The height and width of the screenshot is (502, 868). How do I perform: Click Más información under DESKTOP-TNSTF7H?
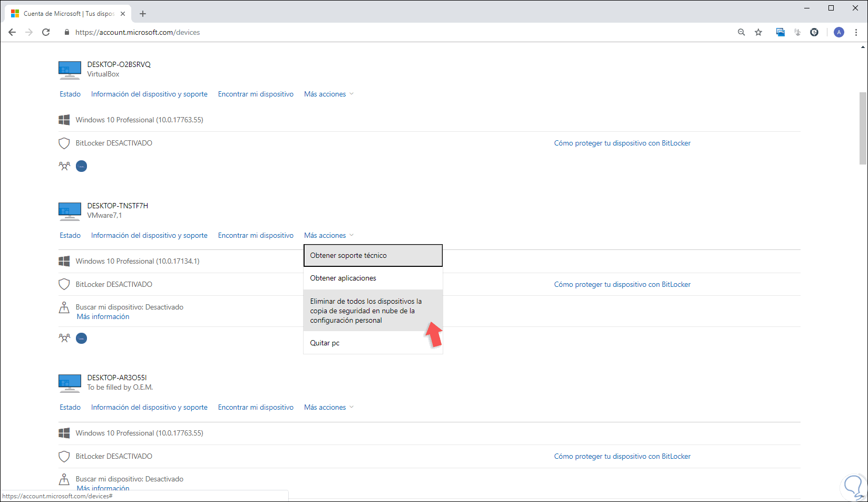click(103, 316)
